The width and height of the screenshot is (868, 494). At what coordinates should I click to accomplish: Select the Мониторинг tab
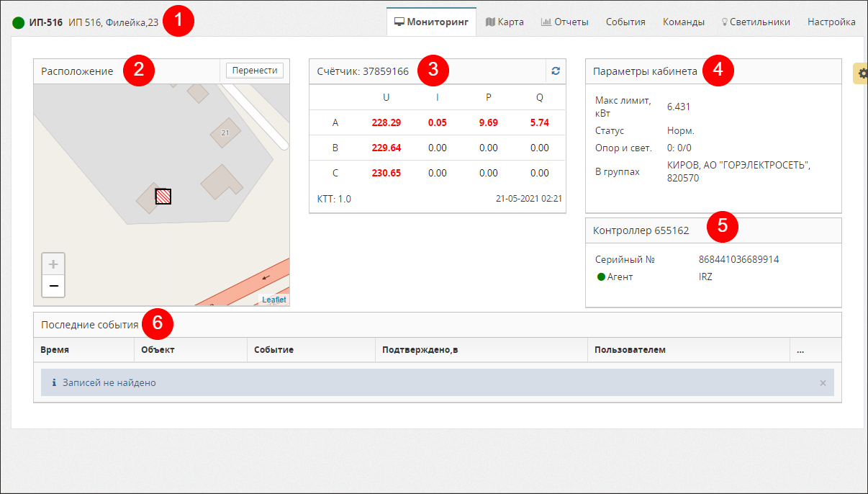click(x=432, y=22)
